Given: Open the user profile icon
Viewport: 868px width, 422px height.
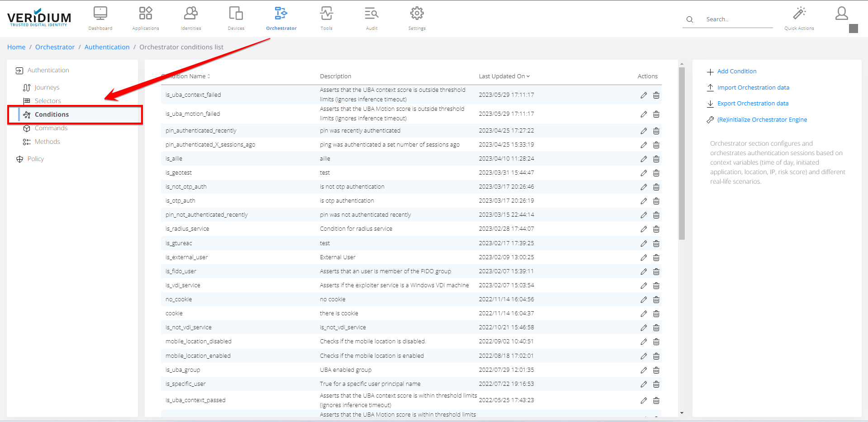Looking at the screenshot, I should [841, 14].
